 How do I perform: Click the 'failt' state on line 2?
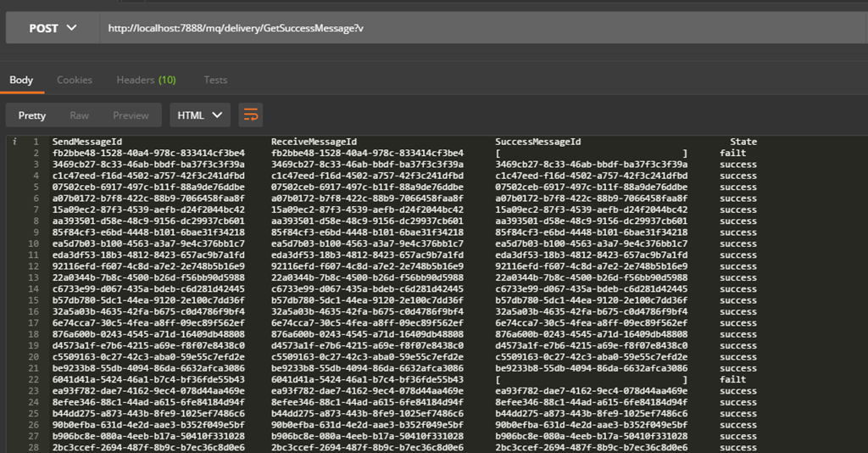pos(733,154)
